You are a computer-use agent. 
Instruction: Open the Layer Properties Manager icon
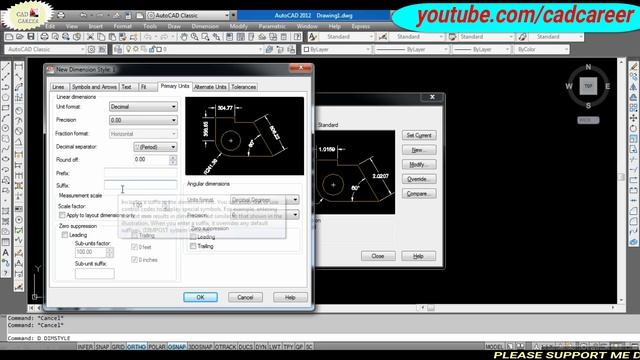pos(118,49)
